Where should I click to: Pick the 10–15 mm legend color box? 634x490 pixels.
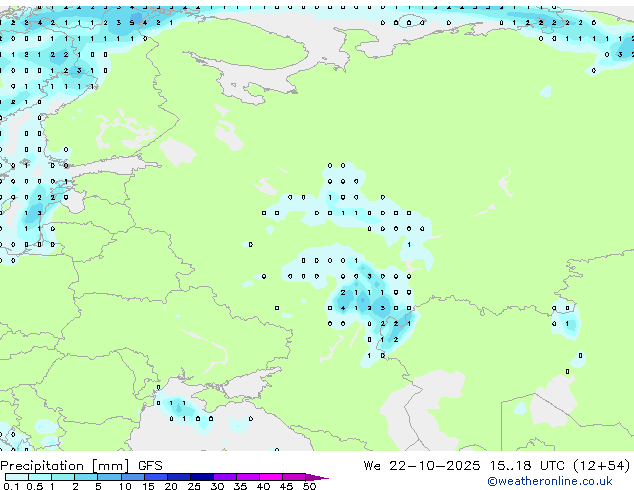pos(132,477)
